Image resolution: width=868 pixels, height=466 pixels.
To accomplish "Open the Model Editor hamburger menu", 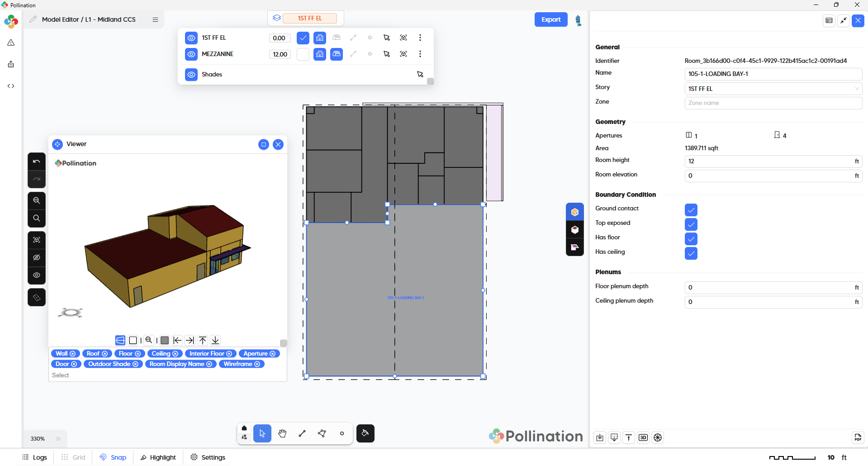I will 155,19.
